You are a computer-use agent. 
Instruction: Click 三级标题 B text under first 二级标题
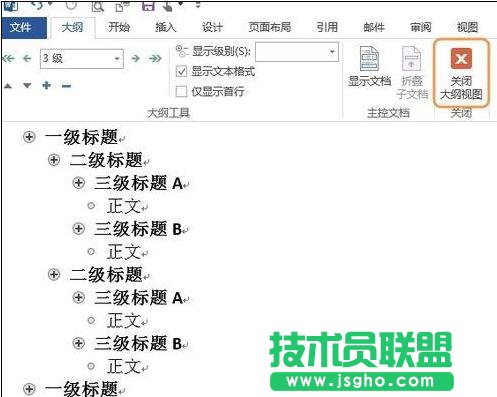(138, 229)
